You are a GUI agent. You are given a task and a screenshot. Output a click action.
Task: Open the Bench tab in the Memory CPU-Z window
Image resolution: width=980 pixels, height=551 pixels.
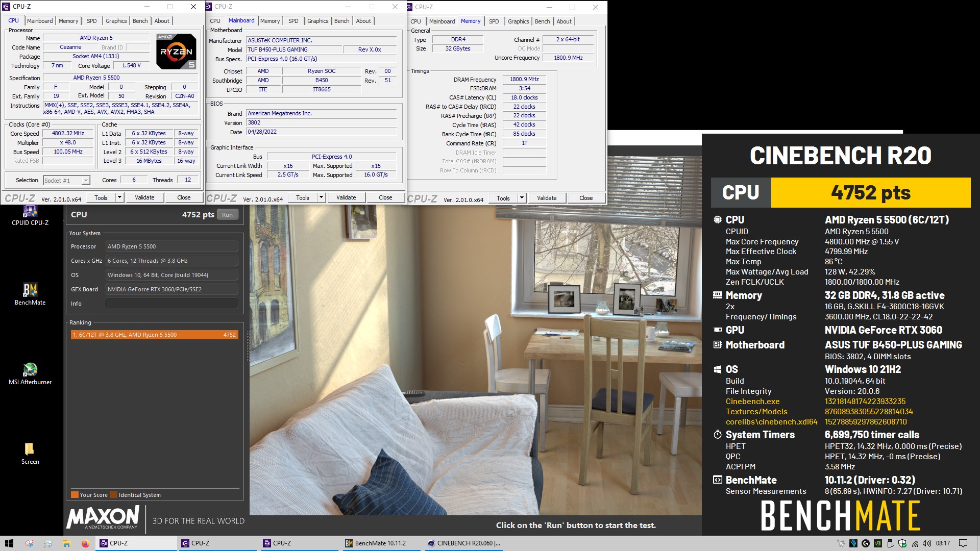[543, 21]
